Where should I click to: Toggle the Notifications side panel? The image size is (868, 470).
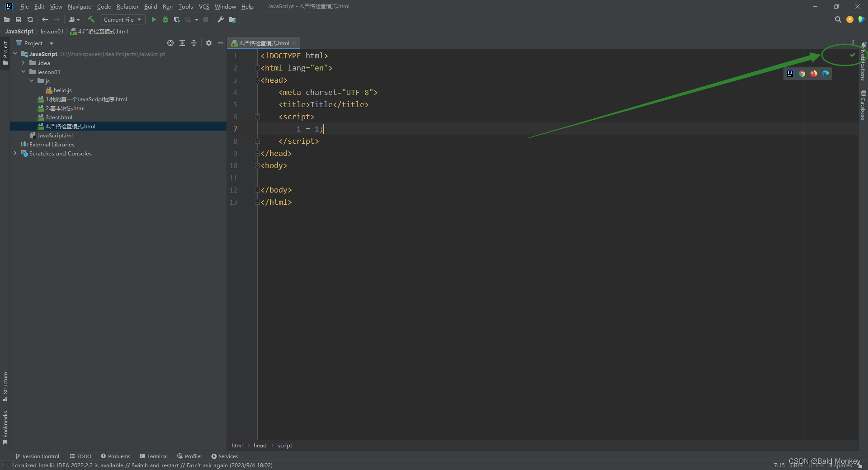tap(863, 61)
